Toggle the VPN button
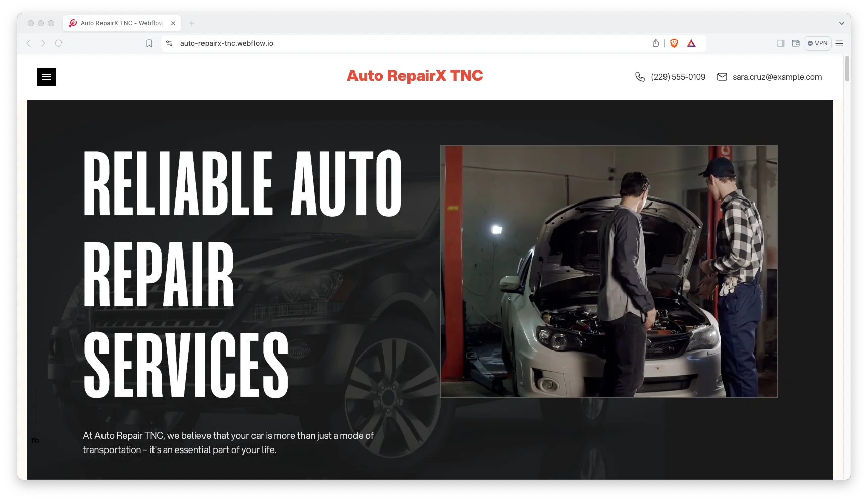868x501 pixels. pyautogui.click(x=818, y=43)
